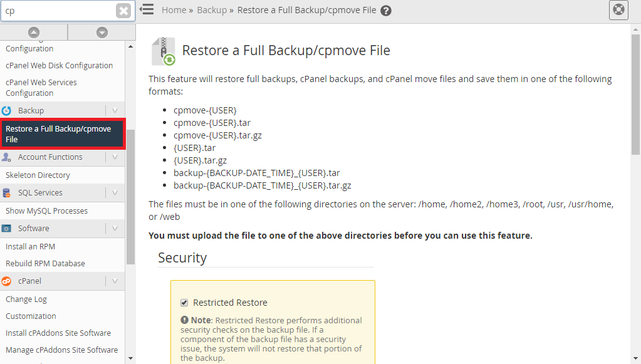Open the help question mark icon in breadcrumb
The image size is (641, 364).
pos(386,11)
